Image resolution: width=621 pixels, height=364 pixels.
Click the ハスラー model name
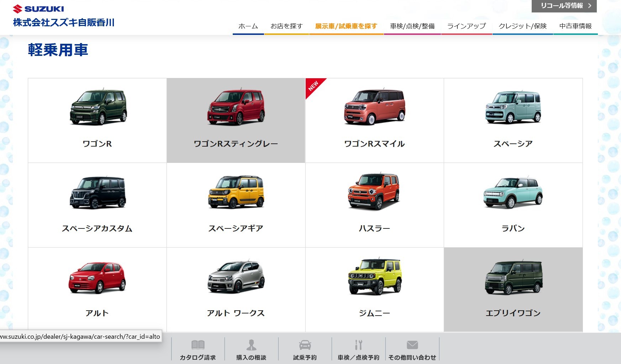[374, 228]
